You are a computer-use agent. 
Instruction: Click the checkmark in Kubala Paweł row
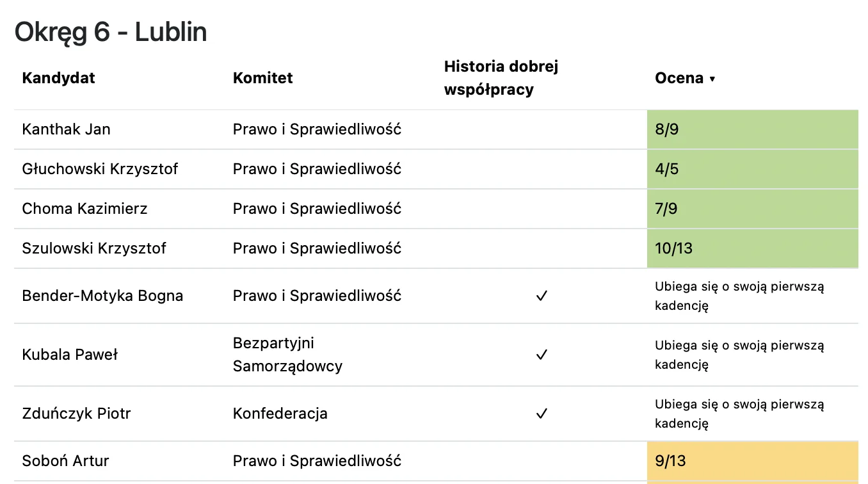(x=542, y=355)
